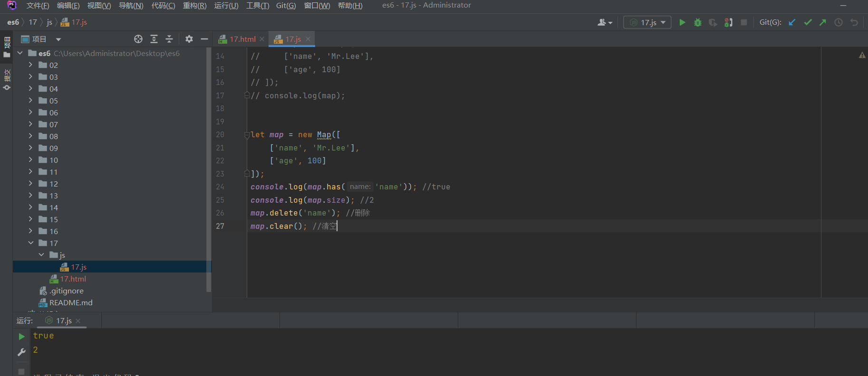Screen dimensions: 868x376
Task: Click the 'true' output in console
Action: click(x=43, y=336)
